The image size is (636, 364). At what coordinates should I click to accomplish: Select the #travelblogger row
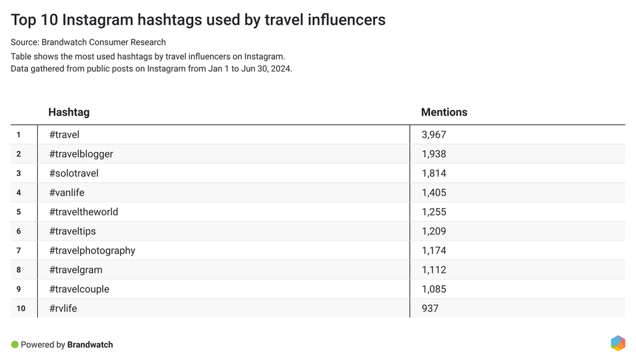point(81,154)
